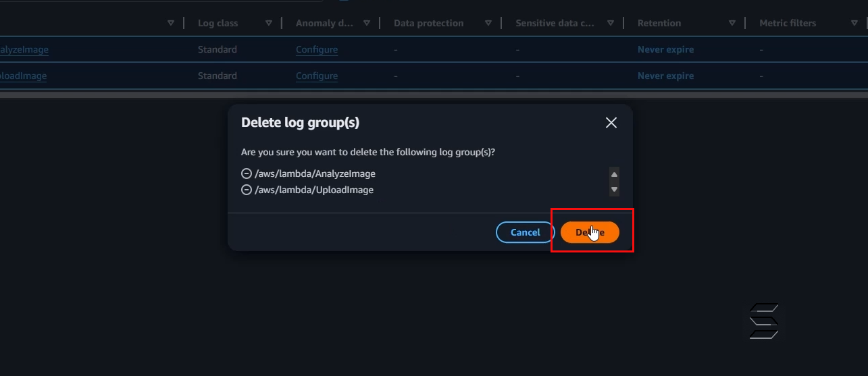Confirm deletion with the orange Delete button
The image size is (868, 376).
[x=590, y=232]
